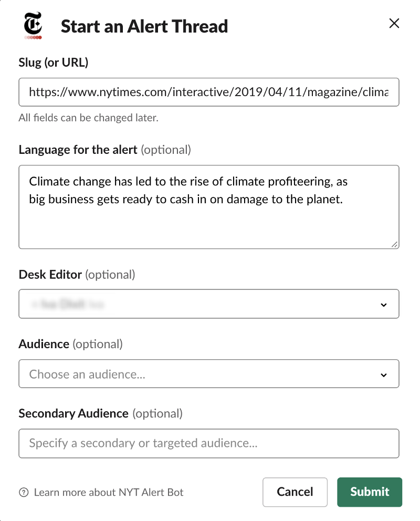Close the Start an Alert Thread dialog
The image size is (420, 521).
tap(394, 23)
